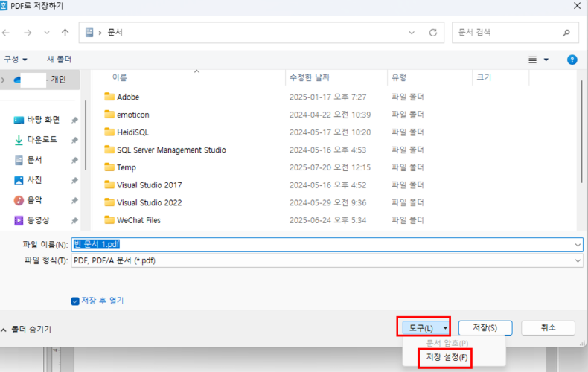Viewport: 588px width, 372px height.
Task: Expand the 파일 이름 dropdown arrow
Action: pyautogui.click(x=578, y=245)
